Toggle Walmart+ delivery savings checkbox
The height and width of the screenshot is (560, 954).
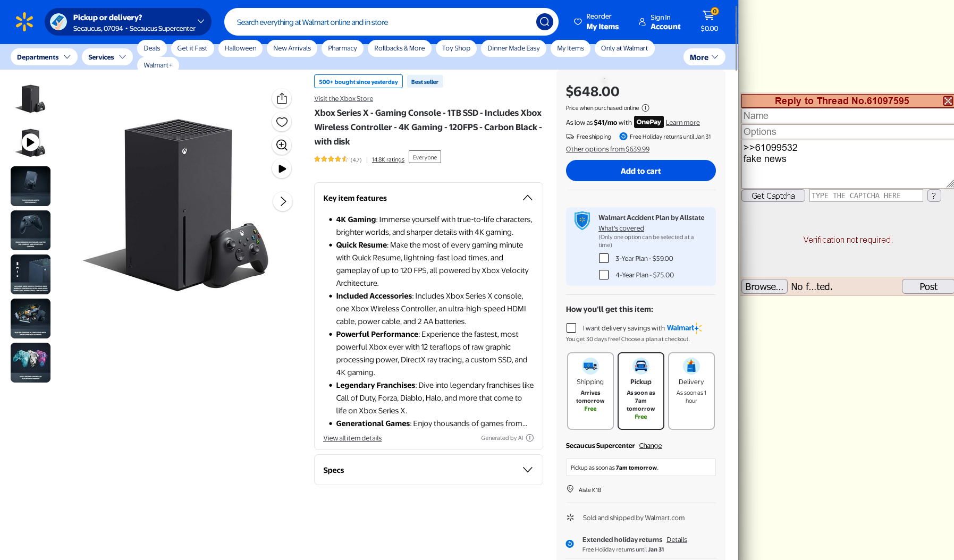(571, 328)
